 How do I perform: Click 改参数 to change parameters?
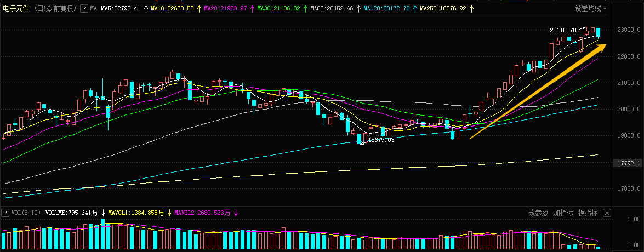click(x=538, y=213)
